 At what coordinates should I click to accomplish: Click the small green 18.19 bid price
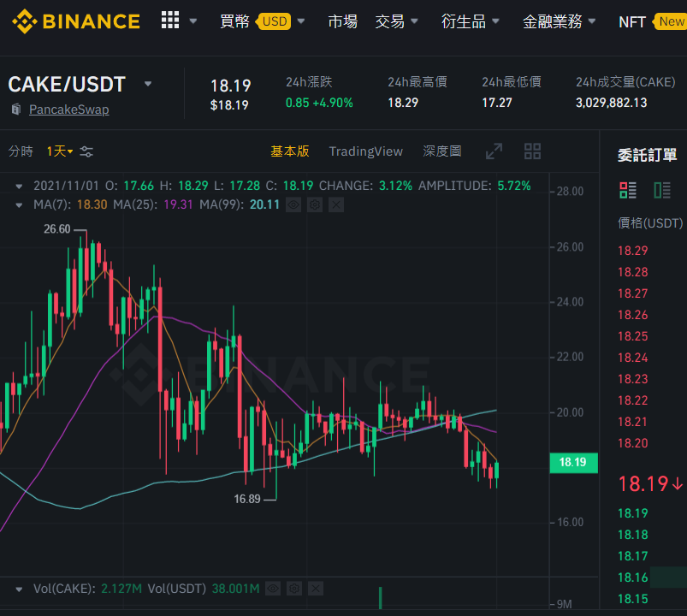(632, 513)
